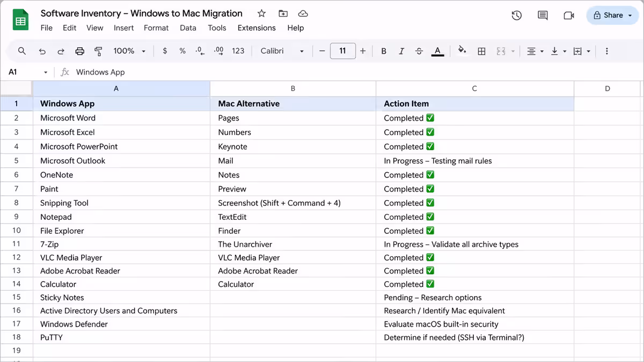Open the Google Sheets home icon
This screenshot has width=644, height=362.
point(20,20)
